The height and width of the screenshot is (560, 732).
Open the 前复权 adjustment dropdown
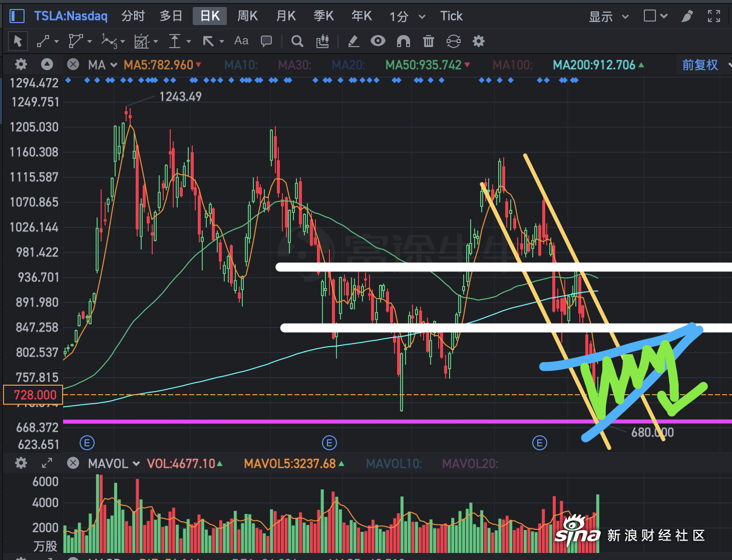click(706, 65)
